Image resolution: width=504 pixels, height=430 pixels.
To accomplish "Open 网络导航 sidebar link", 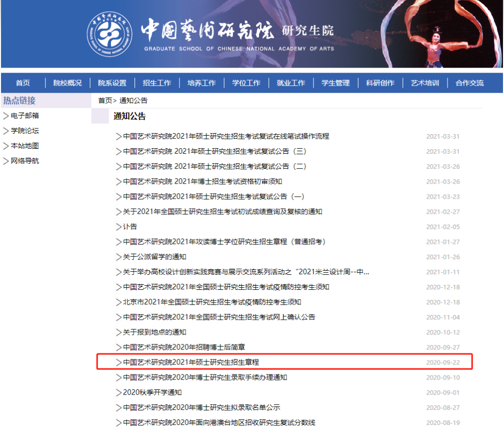I will point(25,161).
